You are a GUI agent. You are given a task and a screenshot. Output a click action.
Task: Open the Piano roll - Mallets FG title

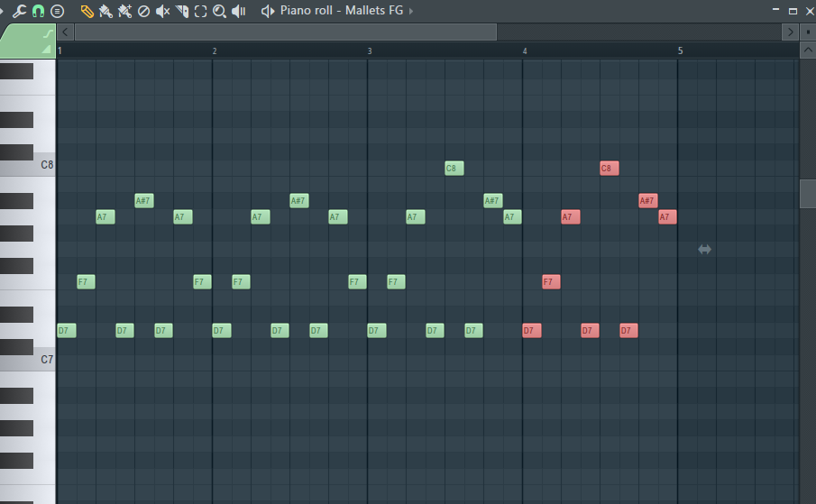pos(342,11)
